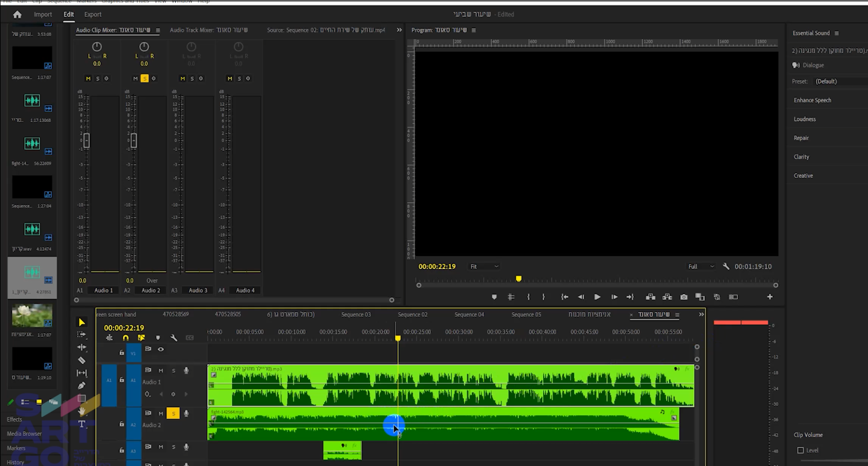Add a marker in Program monitor
This screenshot has width=868, height=466.
(494, 297)
